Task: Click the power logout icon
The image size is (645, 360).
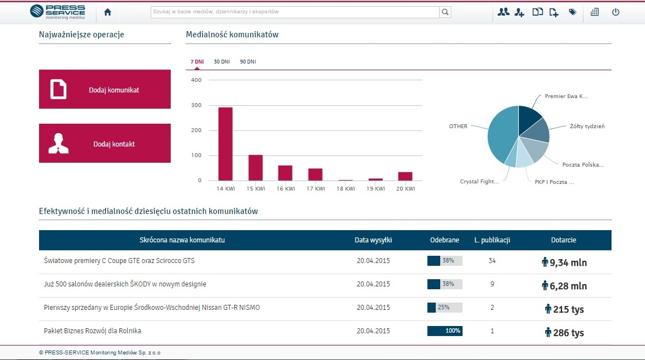Action: coord(615,12)
